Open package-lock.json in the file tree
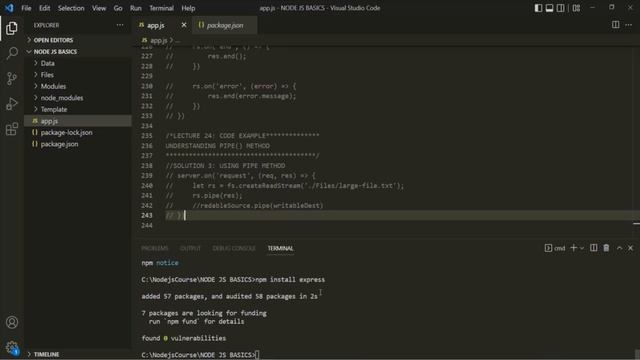 click(x=78, y=132)
